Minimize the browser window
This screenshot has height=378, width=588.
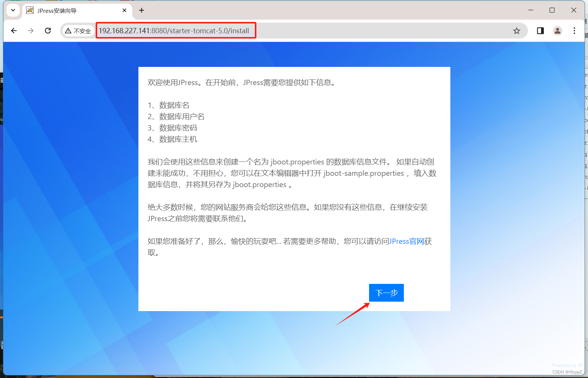coord(531,10)
